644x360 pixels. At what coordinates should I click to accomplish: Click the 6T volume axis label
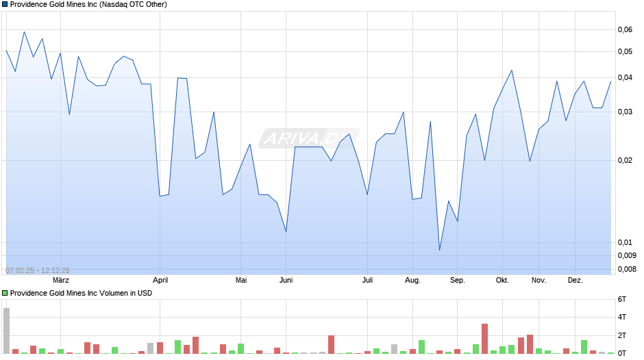tap(622, 299)
